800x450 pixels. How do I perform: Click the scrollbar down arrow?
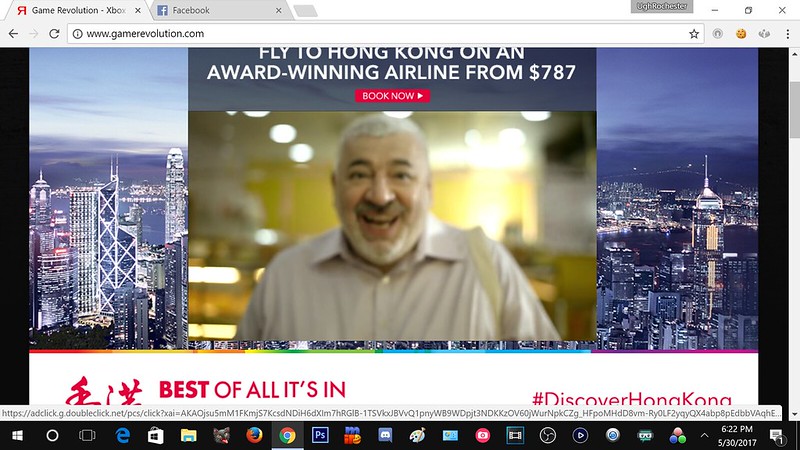(795, 414)
